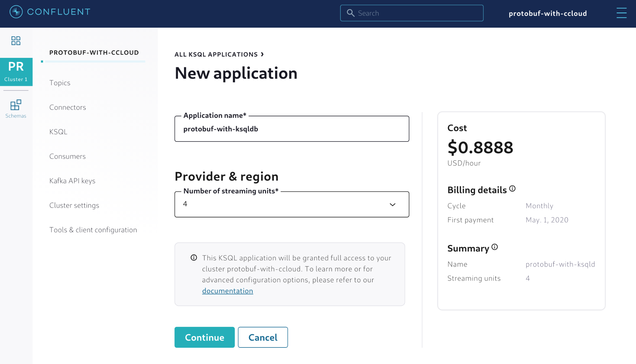Click the Cancel button
This screenshot has width=636, height=364.
(x=263, y=337)
